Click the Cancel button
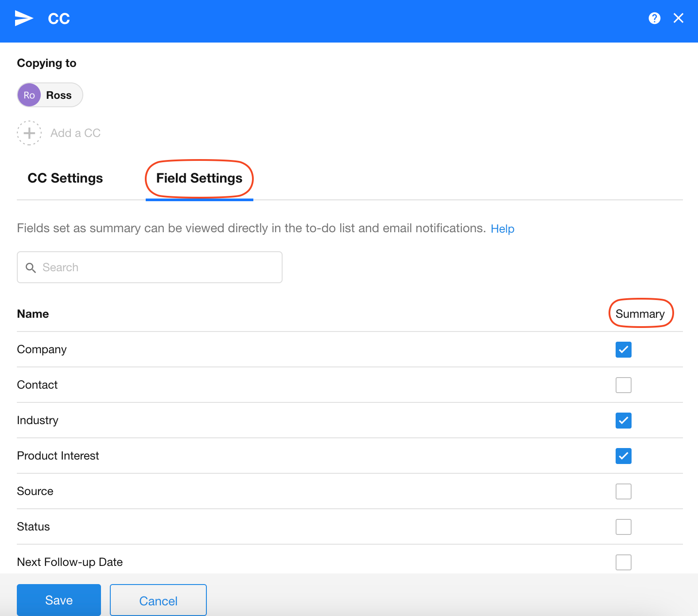698x616 pixels. coord(158,600)
